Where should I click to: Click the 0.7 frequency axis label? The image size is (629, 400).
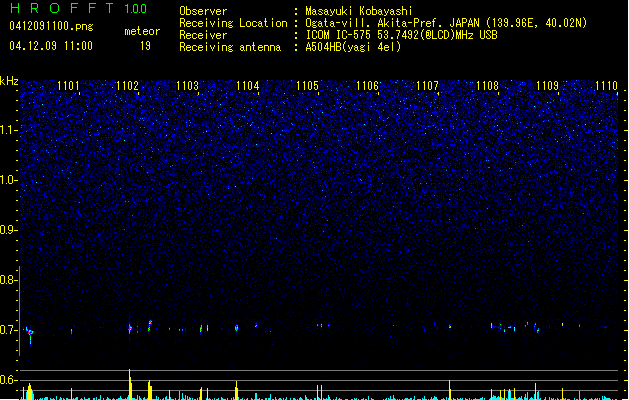[9, 330]
